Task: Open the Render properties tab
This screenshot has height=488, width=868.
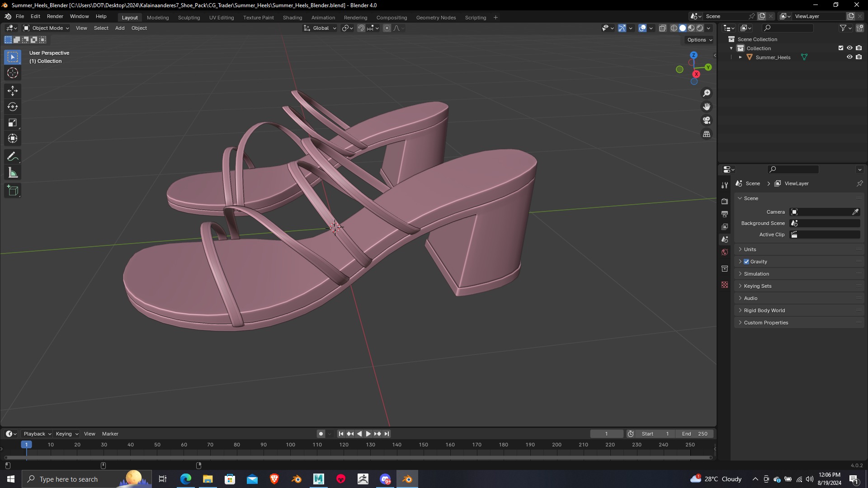Action: (725, 201)
